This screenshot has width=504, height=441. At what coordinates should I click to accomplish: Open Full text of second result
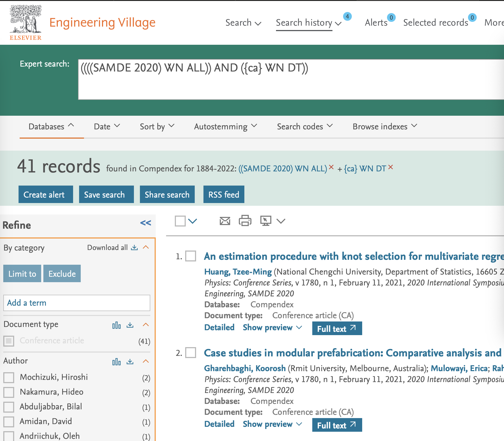[337, 425]
